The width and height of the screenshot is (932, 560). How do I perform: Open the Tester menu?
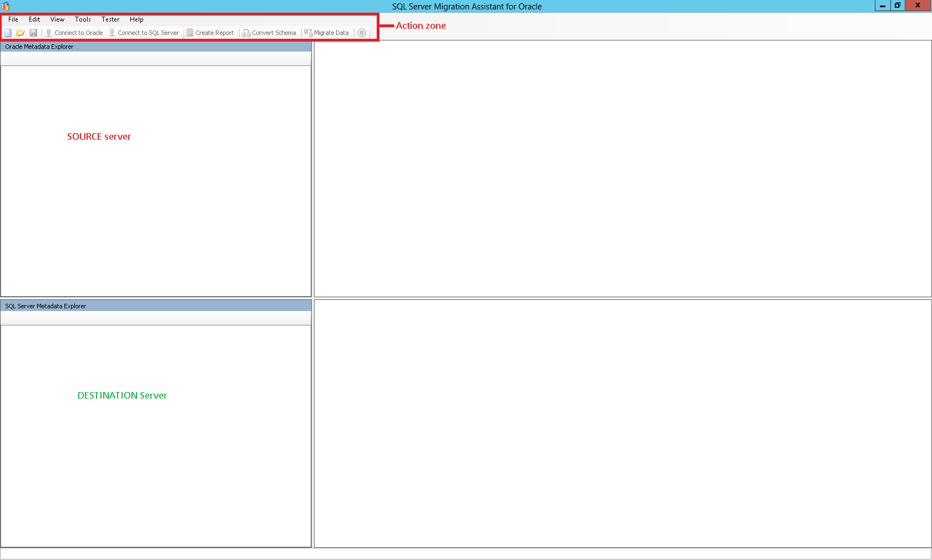110,19
